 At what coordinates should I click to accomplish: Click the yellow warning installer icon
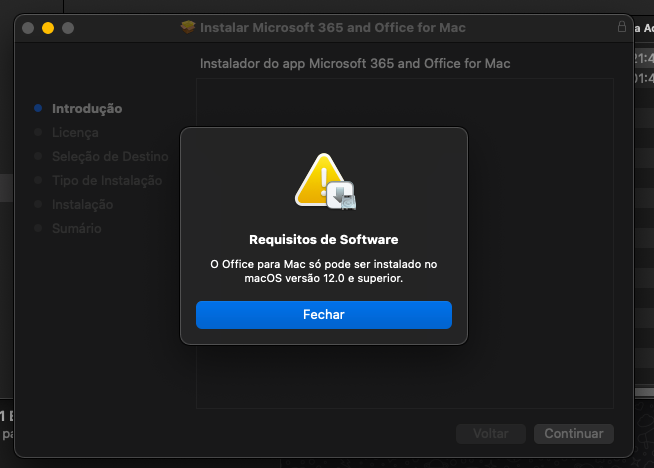(324, 181)
